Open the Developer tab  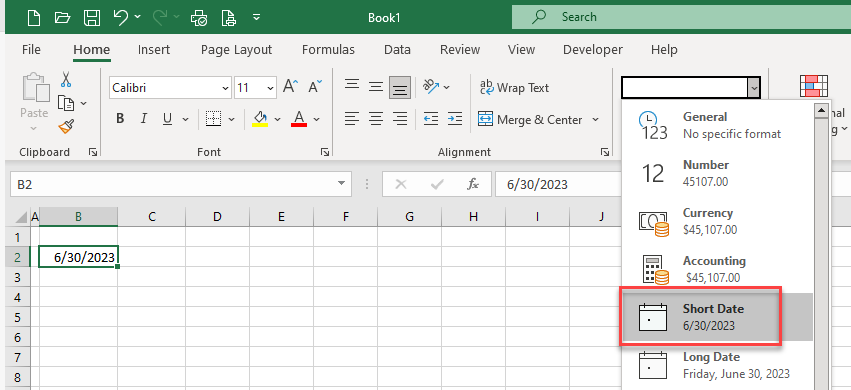coord(593,49)
